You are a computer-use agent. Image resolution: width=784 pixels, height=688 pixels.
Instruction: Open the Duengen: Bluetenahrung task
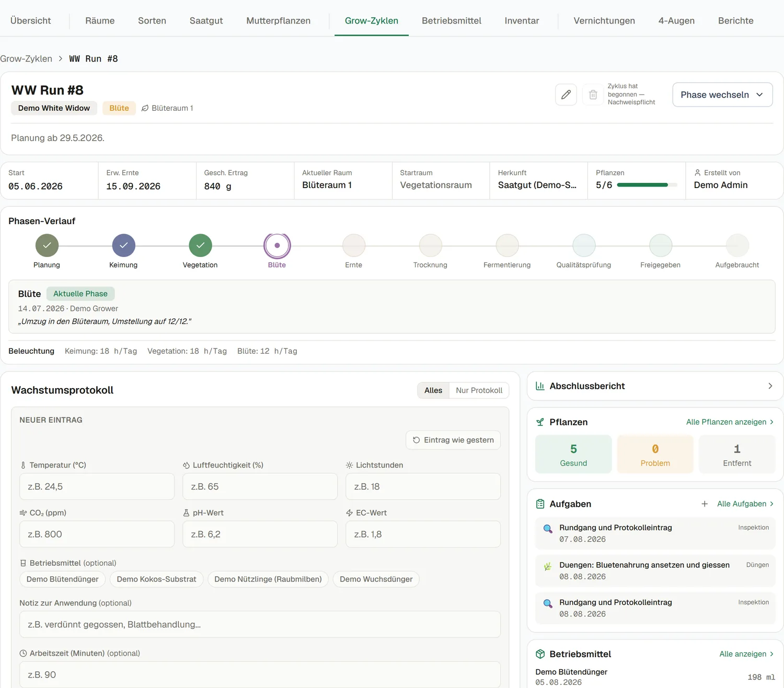(655, 571)
